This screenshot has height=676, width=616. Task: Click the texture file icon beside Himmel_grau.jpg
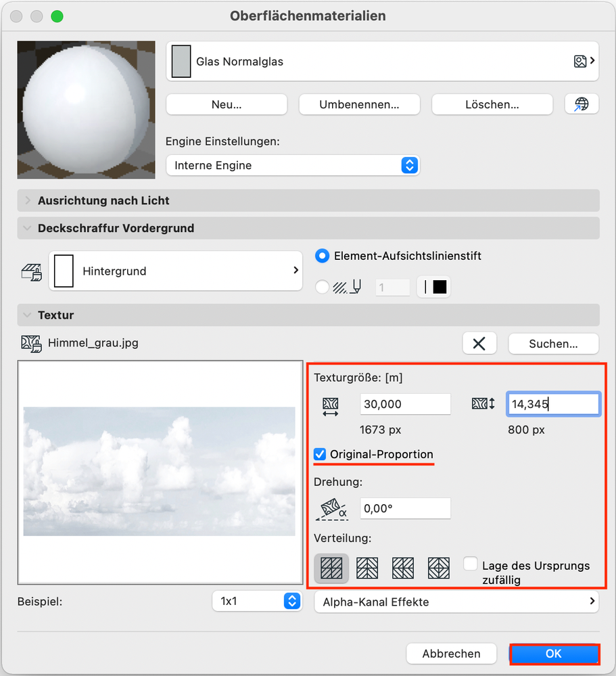click(31, 344)
